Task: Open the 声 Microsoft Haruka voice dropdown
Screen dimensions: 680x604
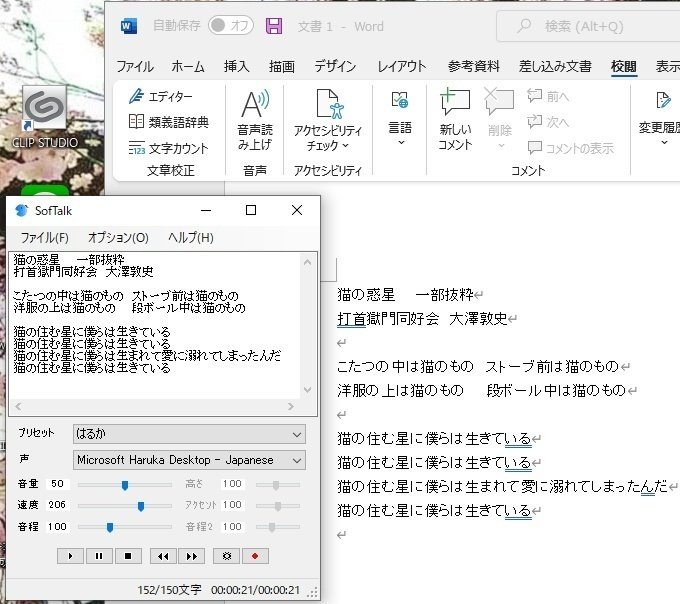Action: click(189, 460)
